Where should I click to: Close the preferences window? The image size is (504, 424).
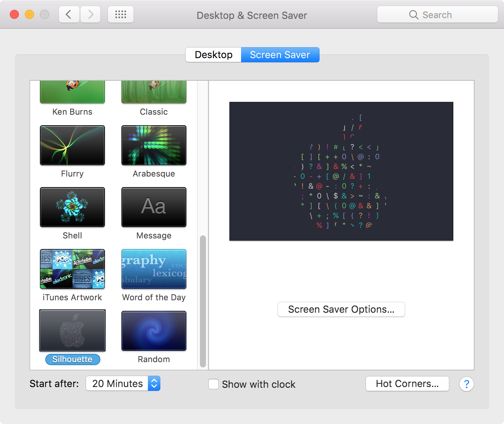[x=14, y=15]
